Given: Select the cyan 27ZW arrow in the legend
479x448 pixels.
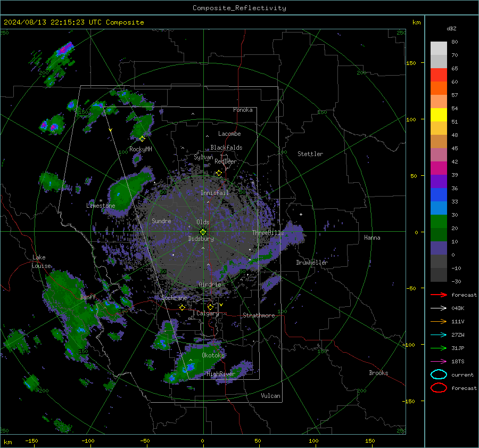Looking at the screenshot, I should [x=439, y=335].
